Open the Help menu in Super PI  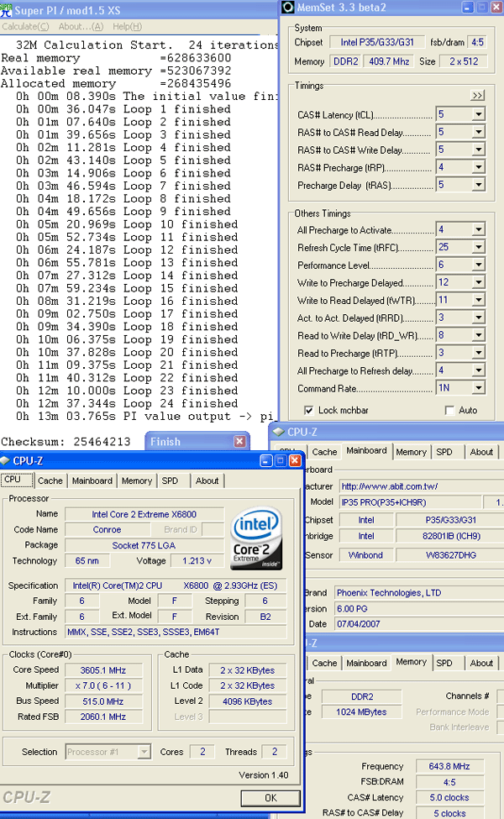(x=127, y=26)
